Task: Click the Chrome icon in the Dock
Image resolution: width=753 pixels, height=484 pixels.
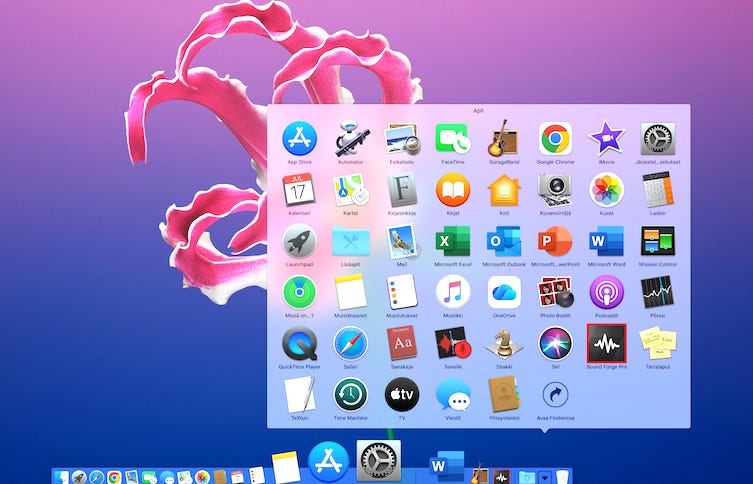Action: [114, 477]
